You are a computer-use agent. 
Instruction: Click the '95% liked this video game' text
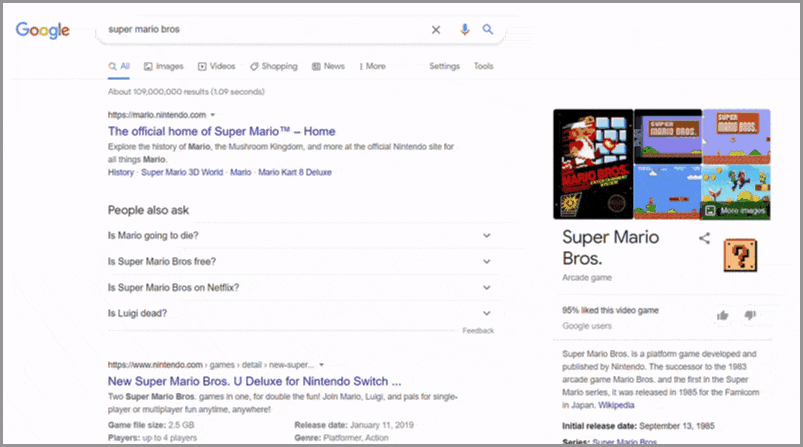tap(610, 310)
